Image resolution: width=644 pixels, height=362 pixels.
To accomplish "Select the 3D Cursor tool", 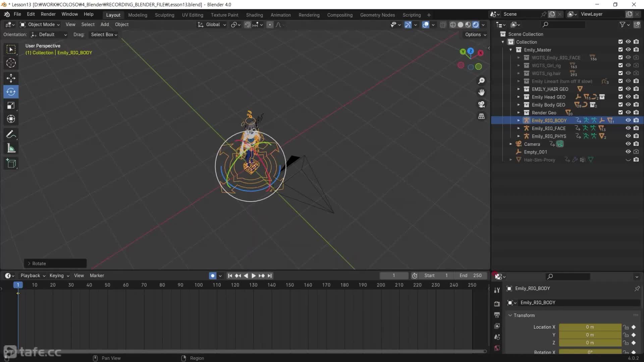I will point(11,63).
